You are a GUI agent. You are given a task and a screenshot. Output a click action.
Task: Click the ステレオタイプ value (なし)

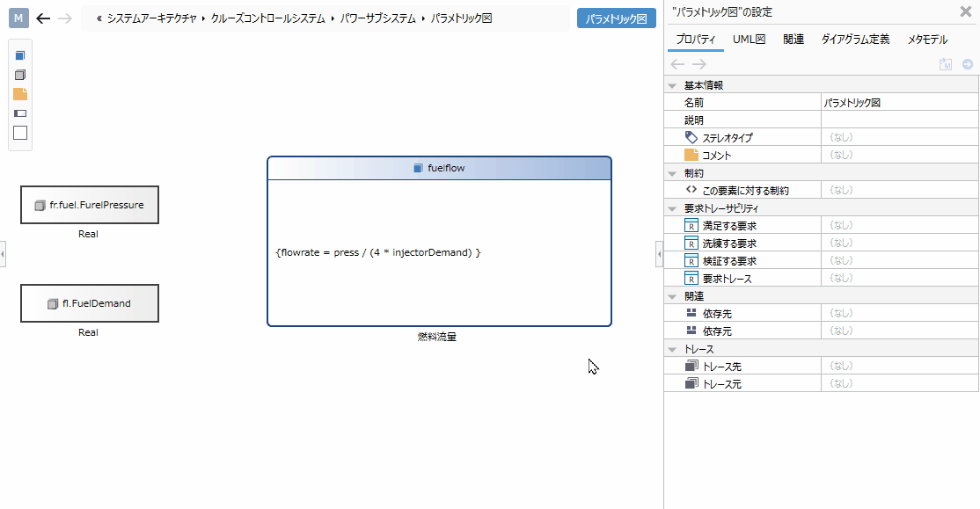(x=841, y=137)
